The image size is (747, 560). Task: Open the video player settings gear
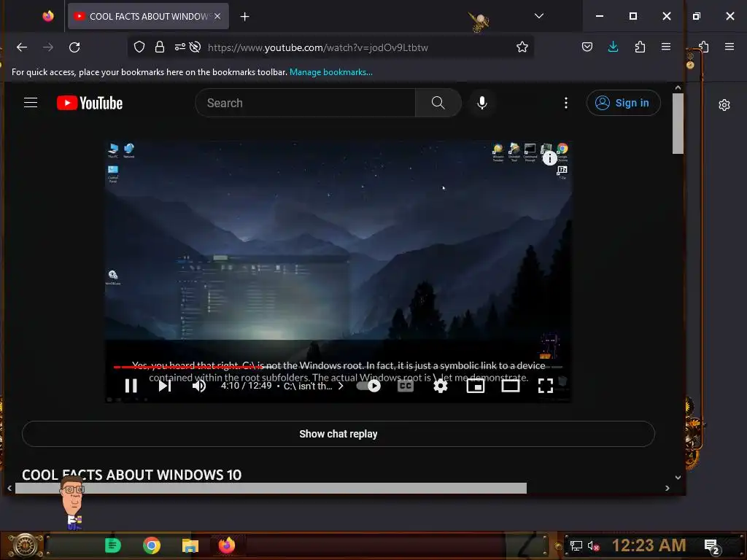(440, 386)
